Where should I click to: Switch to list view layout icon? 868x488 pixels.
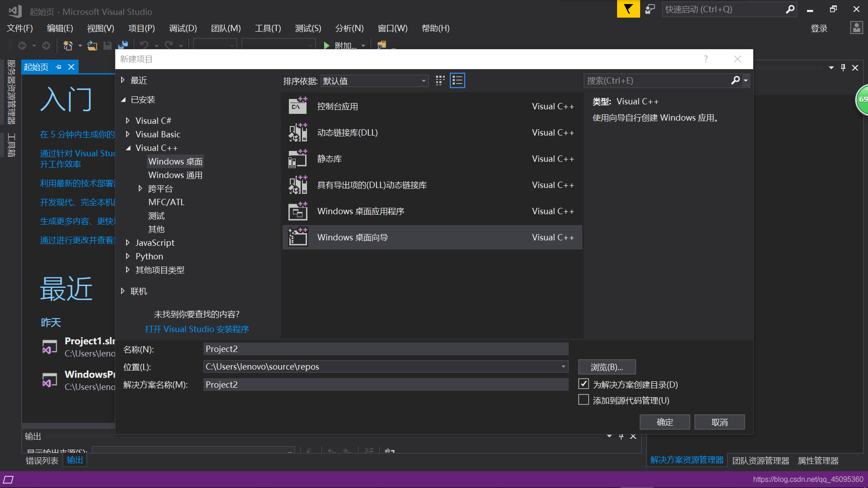point(458,80)
